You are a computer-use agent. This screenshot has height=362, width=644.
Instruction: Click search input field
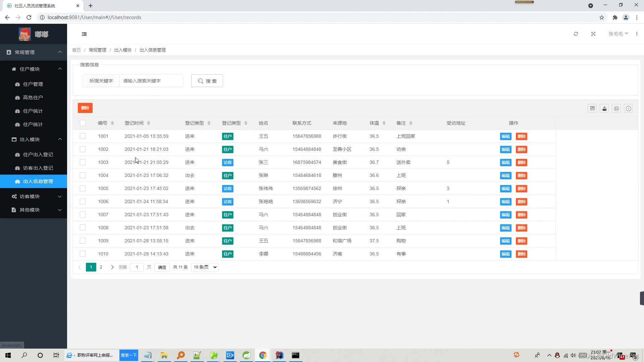(x=151, y=81)
